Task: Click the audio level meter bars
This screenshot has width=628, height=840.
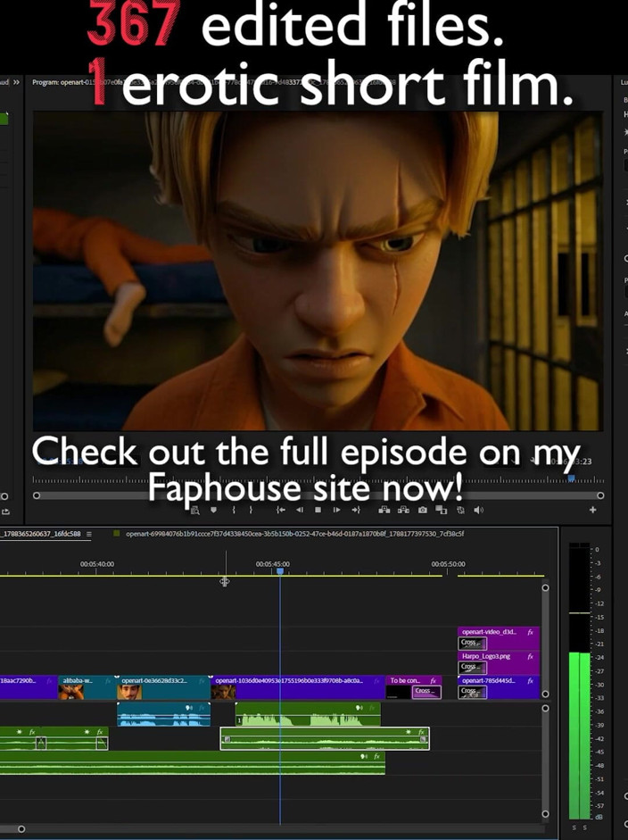Action: click(579, 681)
